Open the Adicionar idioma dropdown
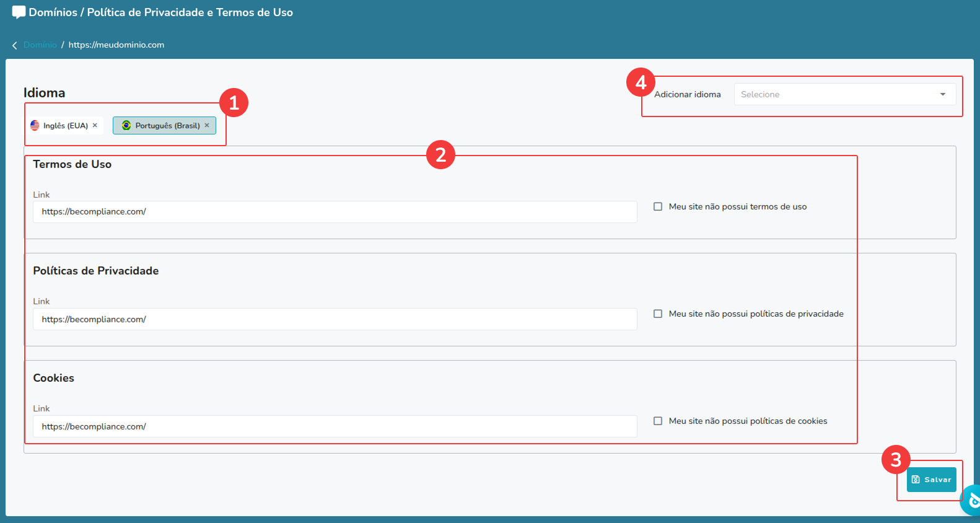980x523 pixels. [x=844, y=95]
